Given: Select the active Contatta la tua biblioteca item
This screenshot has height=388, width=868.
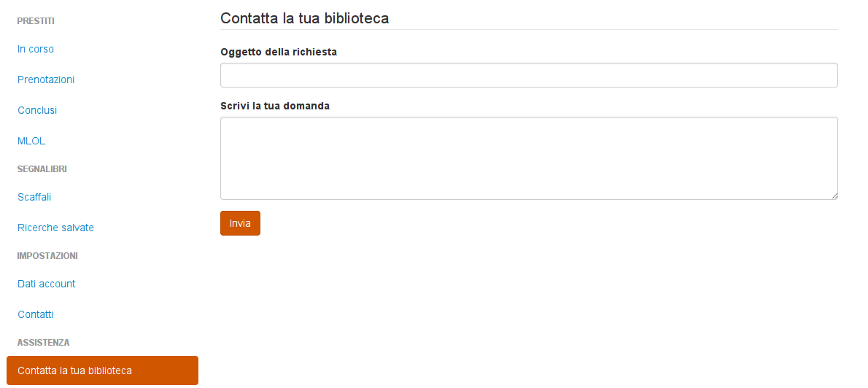Looking at the screenshot, I should pos(102,370).
